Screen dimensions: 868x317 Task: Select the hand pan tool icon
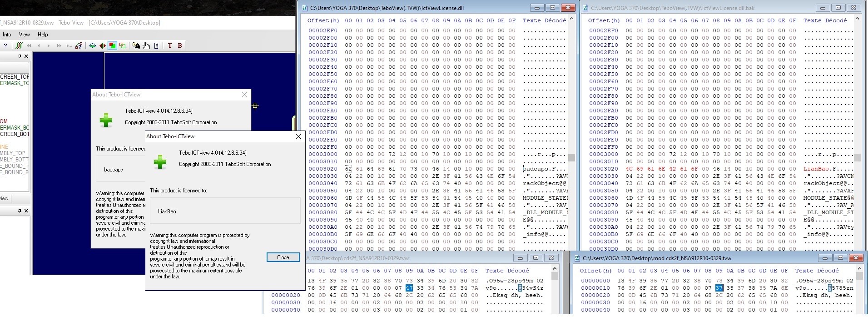[x=146, y=45]
